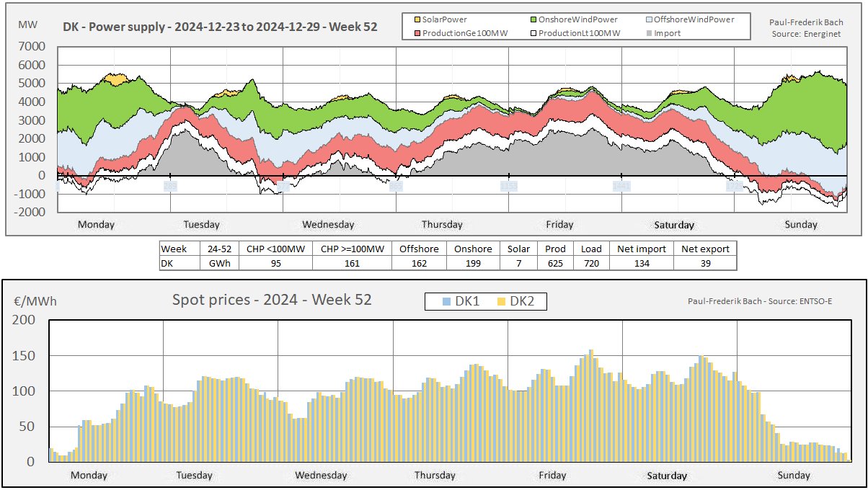Image resolution: width=868 pixels, height=490 pixels.
Task: Select the Net import value cell 134
Action: (x=641, y=263)
